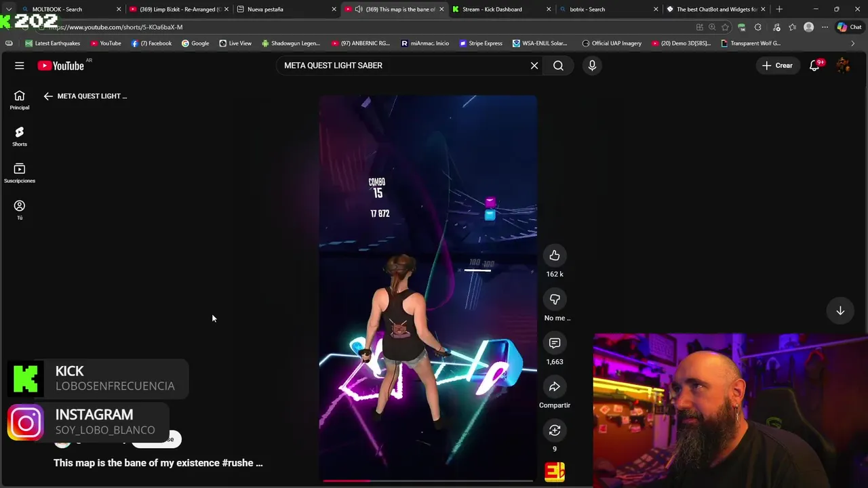Click the Crear create button
Viewport: 868px width, 488px height.
777,66
